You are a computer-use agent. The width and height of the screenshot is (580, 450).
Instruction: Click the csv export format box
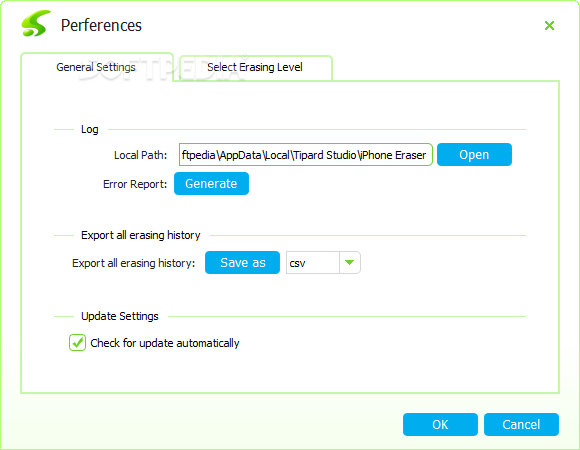click(313, 263)
